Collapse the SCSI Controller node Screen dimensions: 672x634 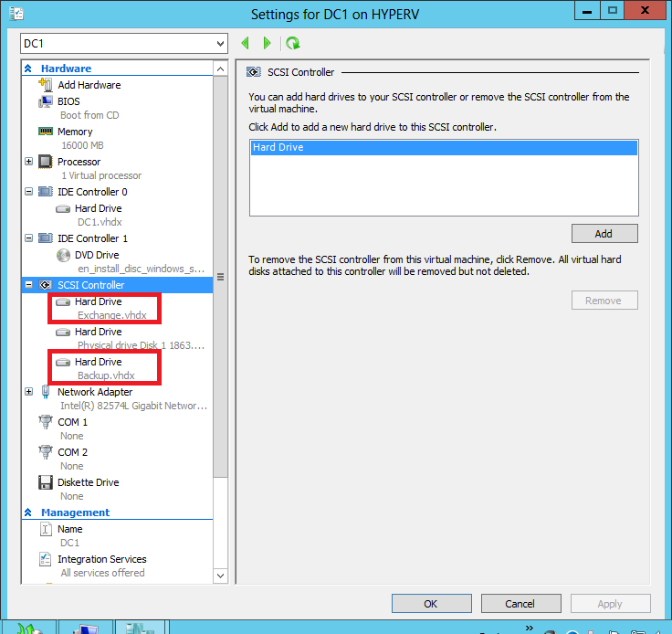(28, 285)
